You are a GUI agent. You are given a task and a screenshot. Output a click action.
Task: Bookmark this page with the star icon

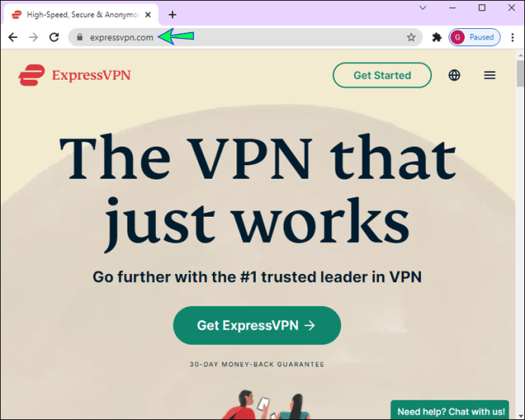pyautogui.click(x=411, y=37)
